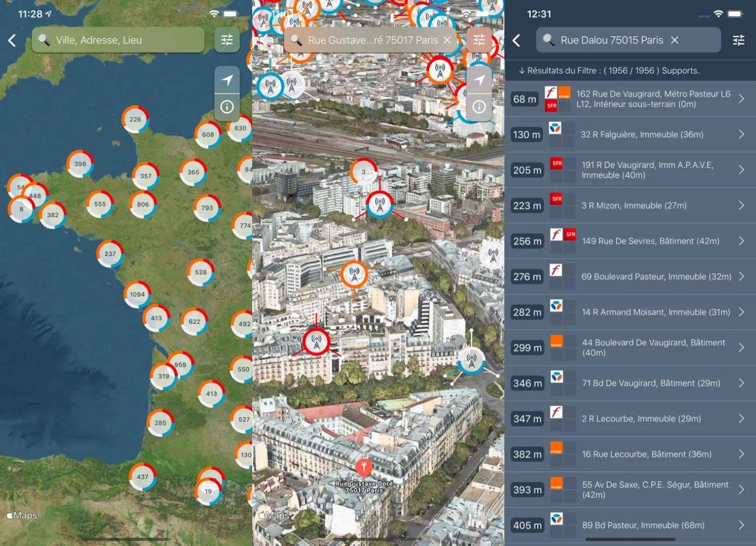Expand the 32 R Falguière result chevron
This screenshot has height=546, width=756.
[741, 134]
